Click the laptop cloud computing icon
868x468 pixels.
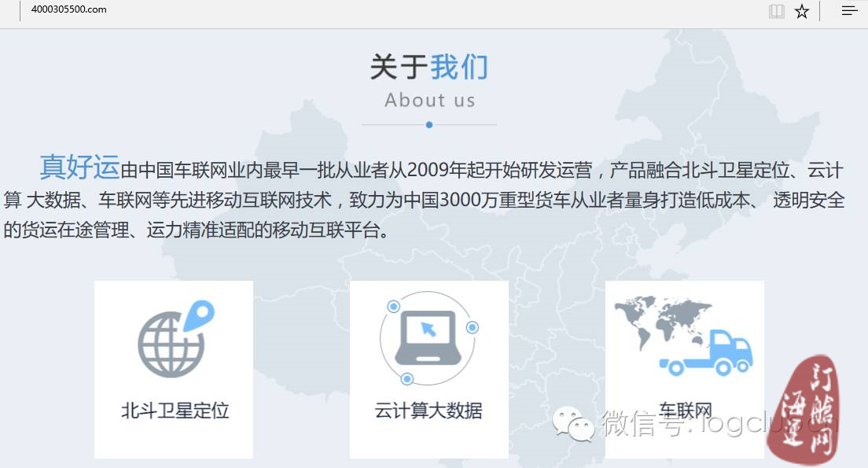[x=429, y=338]
